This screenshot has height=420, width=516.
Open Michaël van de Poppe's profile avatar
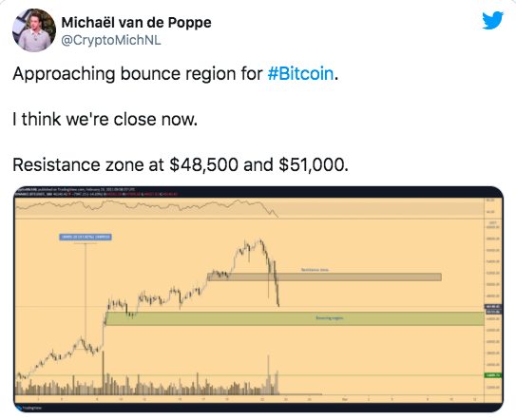coord(34,30)
